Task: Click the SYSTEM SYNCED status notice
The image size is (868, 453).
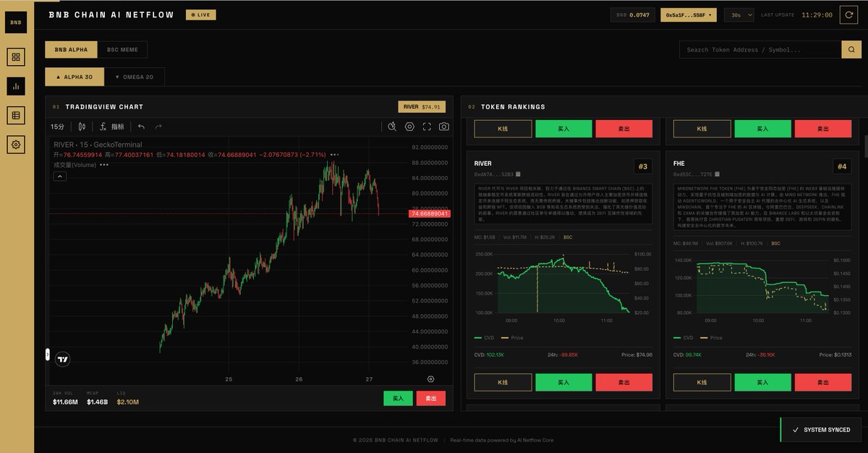Action: (820, 430)
